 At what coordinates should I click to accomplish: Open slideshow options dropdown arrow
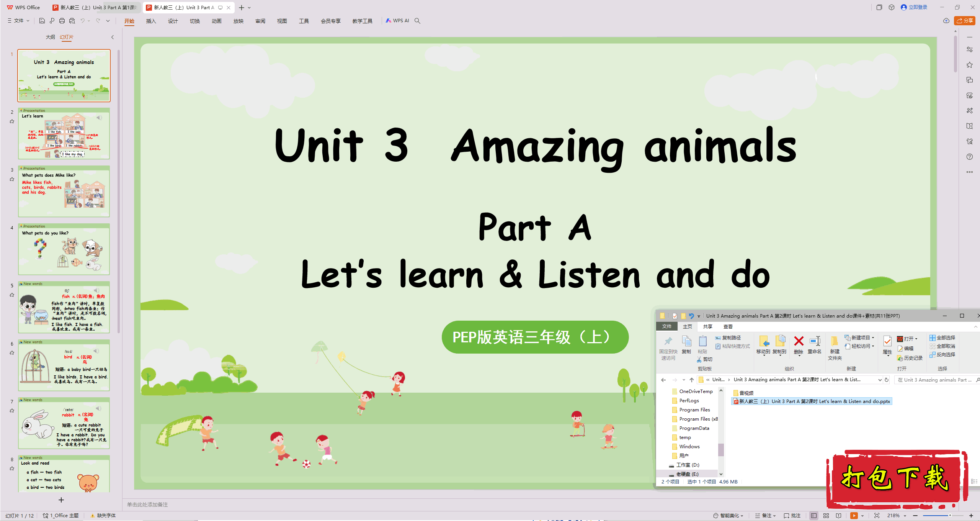tap(862, 516)
